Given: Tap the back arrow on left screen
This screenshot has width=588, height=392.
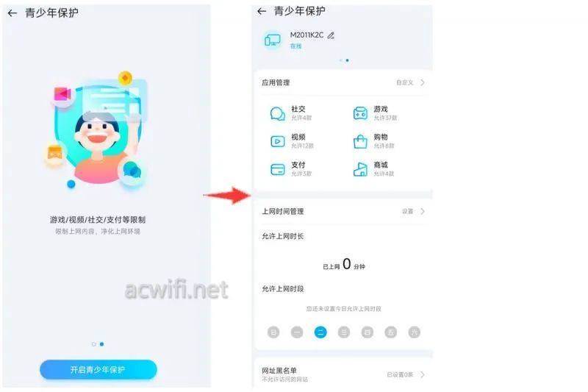Looking at the screenshot, I should [12, 13].
